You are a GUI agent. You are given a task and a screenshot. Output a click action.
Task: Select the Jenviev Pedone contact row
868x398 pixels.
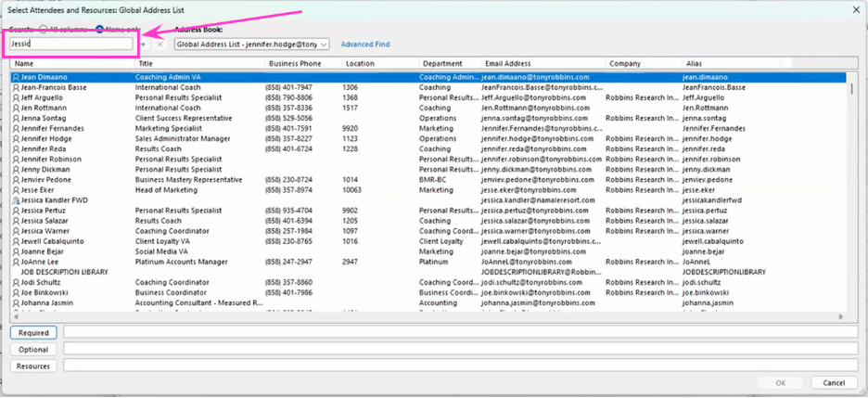[x=428, y=179]
